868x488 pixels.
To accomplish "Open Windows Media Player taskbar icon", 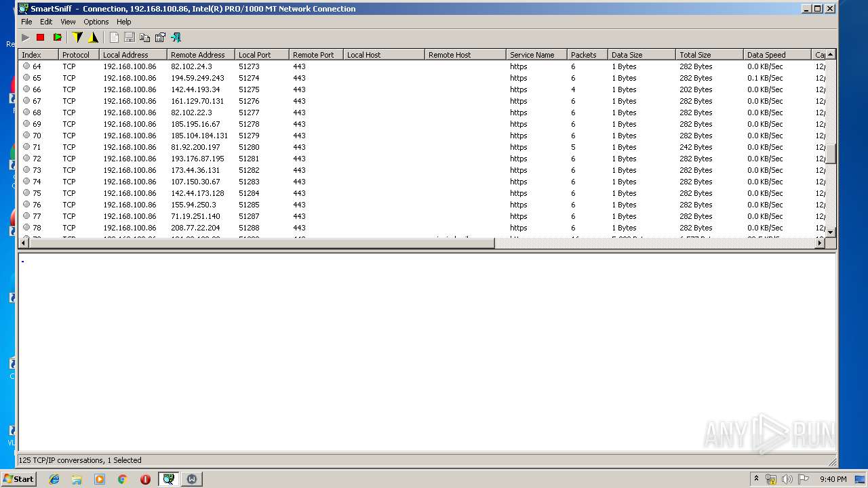I will pos(100,479).
